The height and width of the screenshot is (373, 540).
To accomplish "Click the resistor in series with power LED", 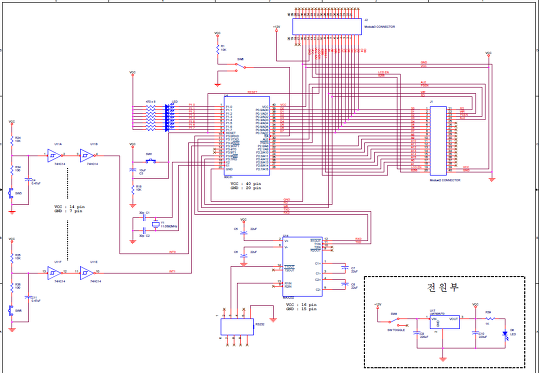I will click(x=490, y=319).
